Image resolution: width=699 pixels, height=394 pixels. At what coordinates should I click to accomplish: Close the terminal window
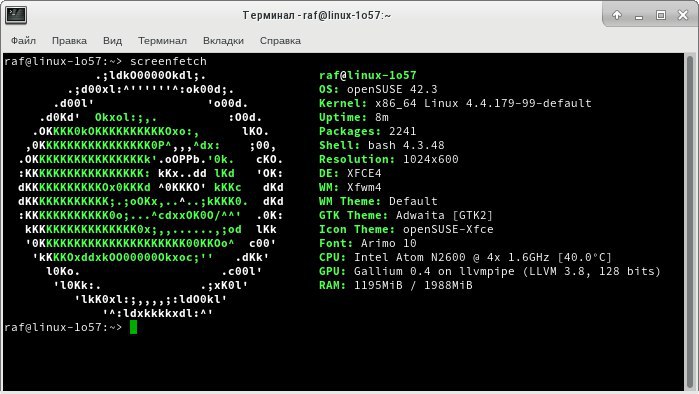[683, 15]
